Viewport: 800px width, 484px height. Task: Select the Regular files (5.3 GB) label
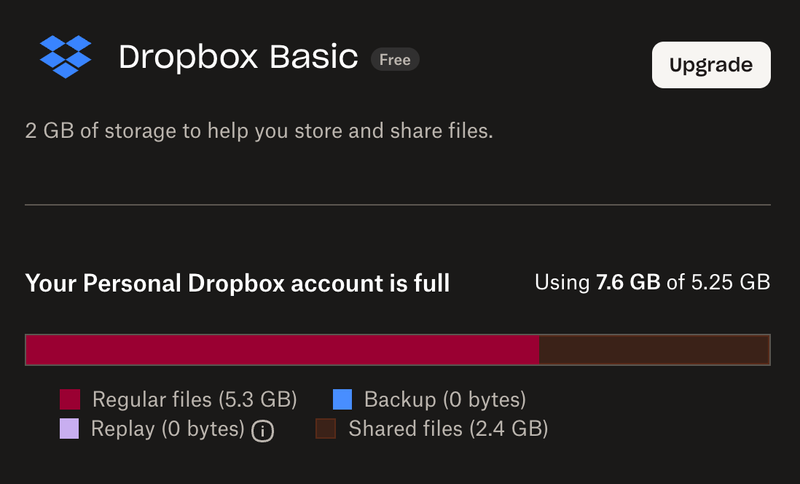pyautogui.click(x=194, y=400)
